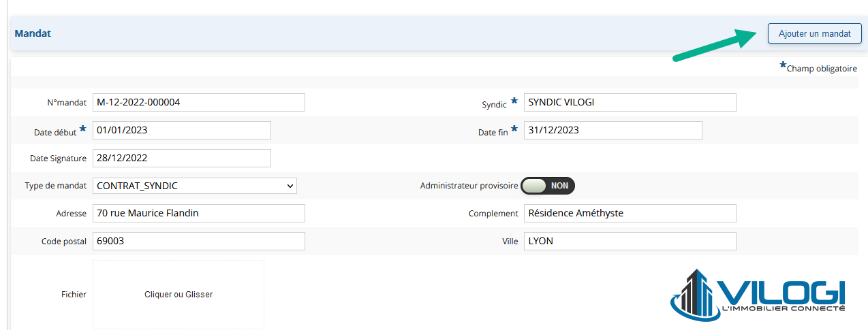The width and height of the screenshot is (868, 330).
Task: Click the Complement field Résidence Améthyste
Action: tap(630, 213)
